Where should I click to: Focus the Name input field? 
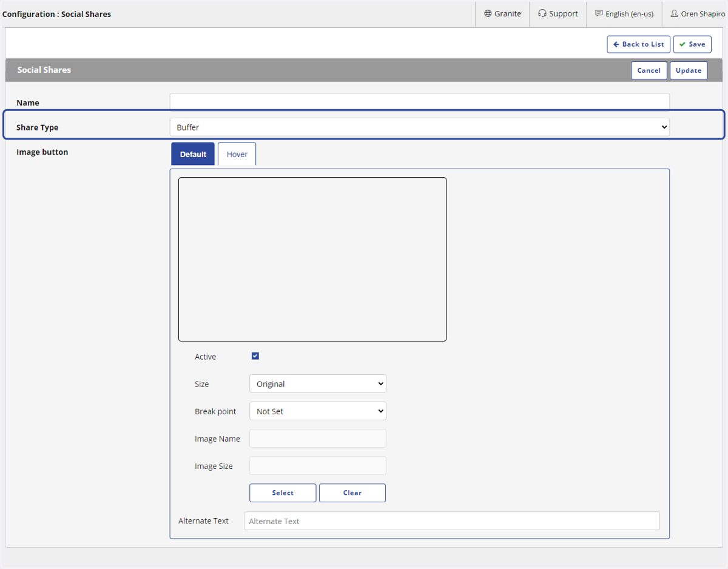tap(420, 102)
